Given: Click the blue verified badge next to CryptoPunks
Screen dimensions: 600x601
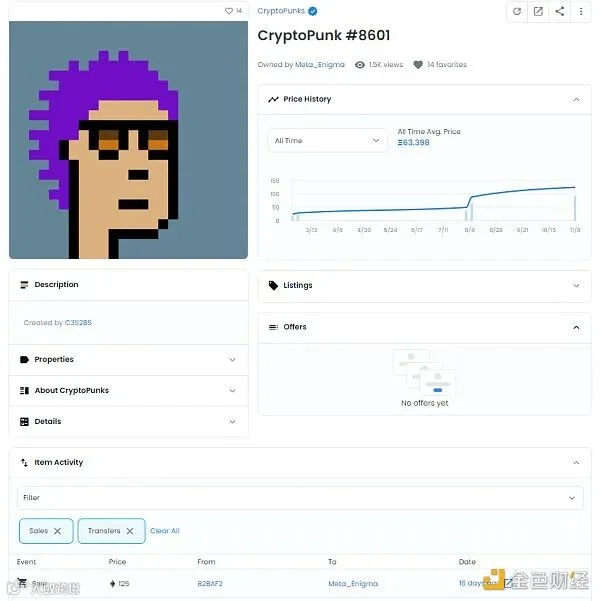Looking at the screenshot, I should [x=313, y=11].
